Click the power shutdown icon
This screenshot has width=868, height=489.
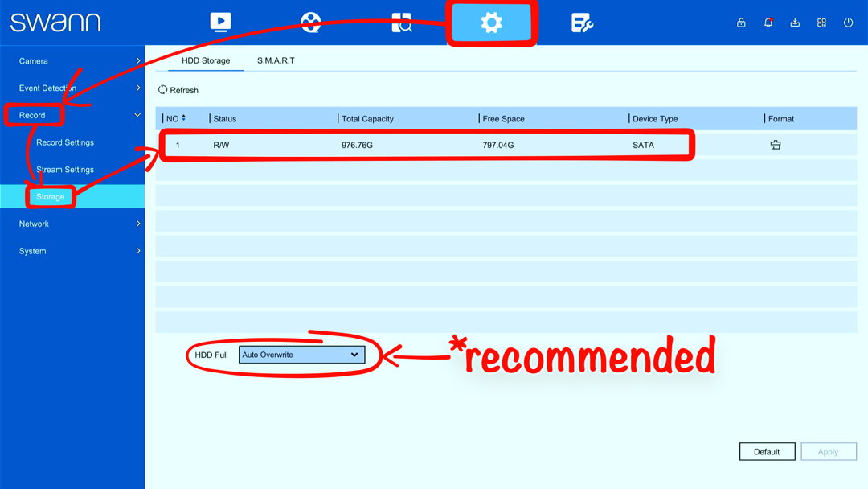click(848, 23)
